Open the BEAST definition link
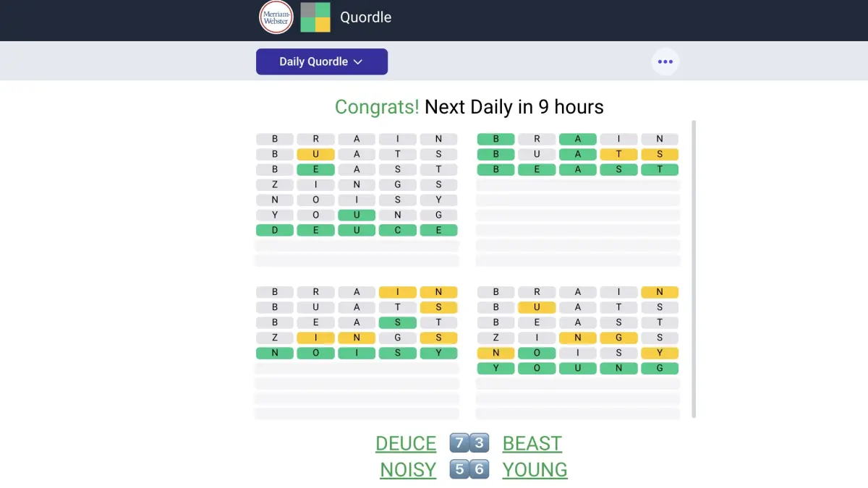 [x=532, y=443]
